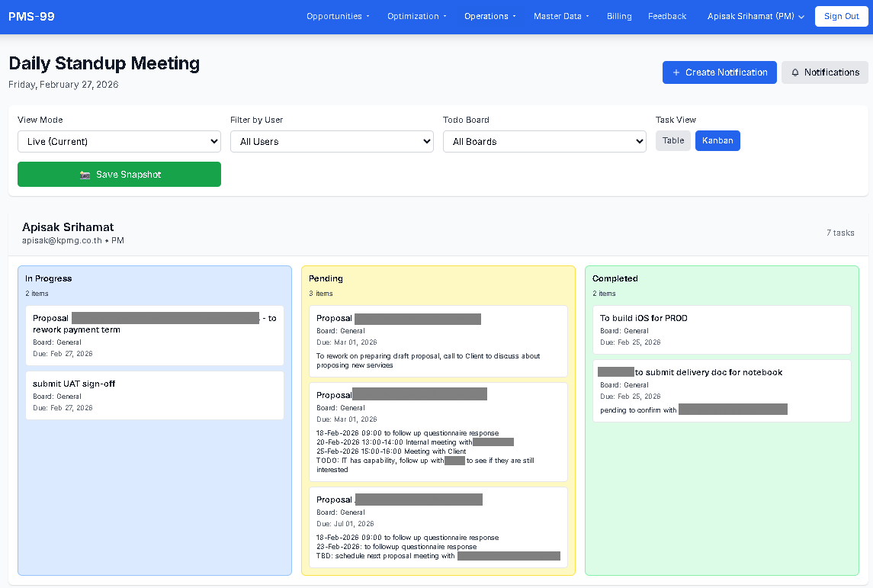Click the Sign Out button

(841, 16)
